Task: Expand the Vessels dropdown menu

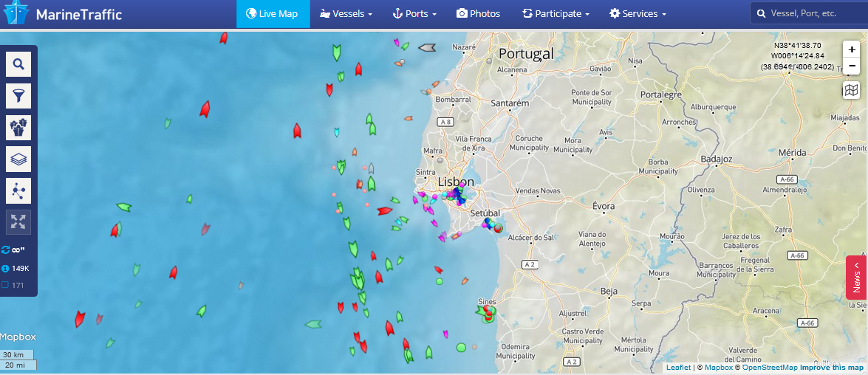Action: (x=346, y=14)
